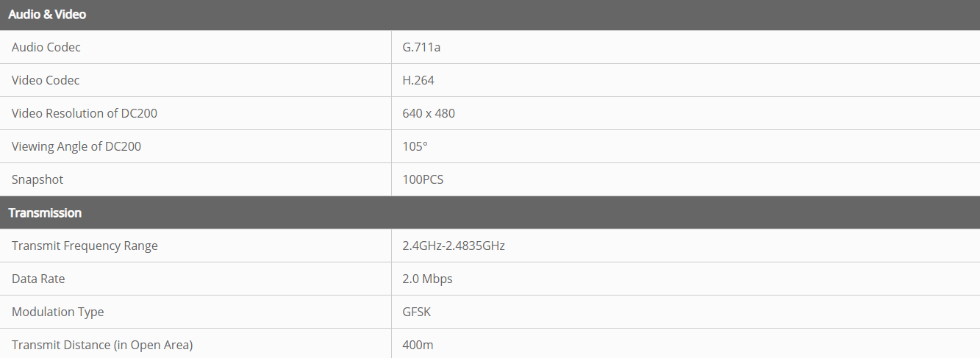Click the Modulation Type label
The height and width of the screenshot is (358, 980).
pyautogui.click(x=58, y=312)
